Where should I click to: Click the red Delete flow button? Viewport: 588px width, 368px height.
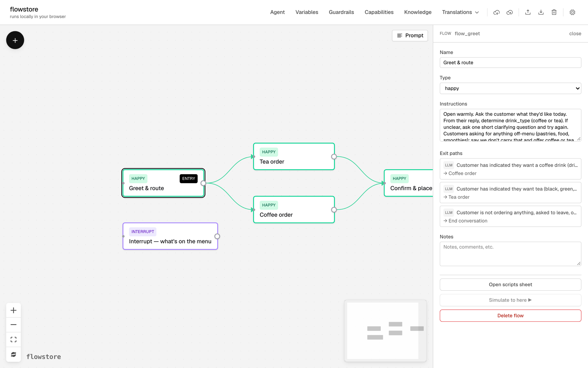tap(510, 316)
